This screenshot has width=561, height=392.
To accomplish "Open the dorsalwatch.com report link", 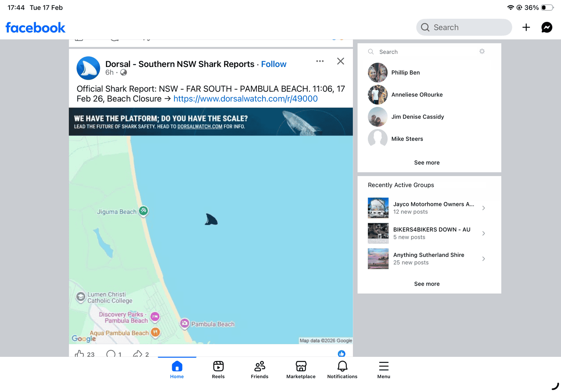I will coord(245,99).
